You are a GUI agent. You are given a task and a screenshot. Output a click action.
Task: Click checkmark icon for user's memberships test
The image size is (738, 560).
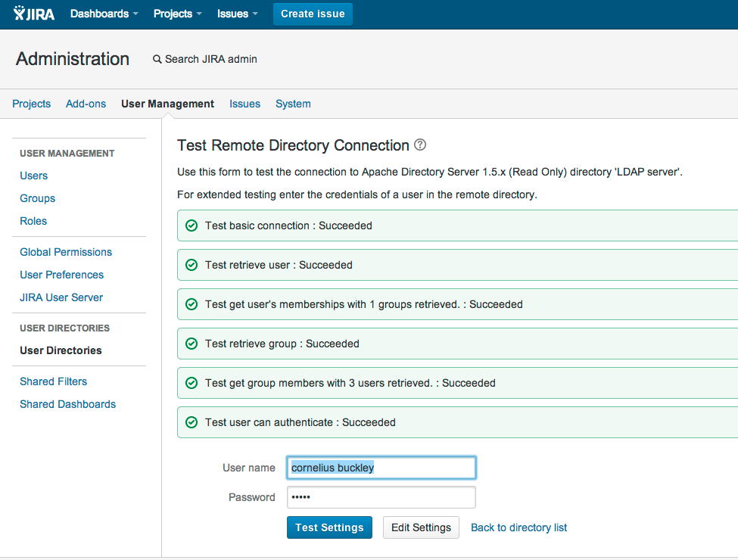coord(192,304)
